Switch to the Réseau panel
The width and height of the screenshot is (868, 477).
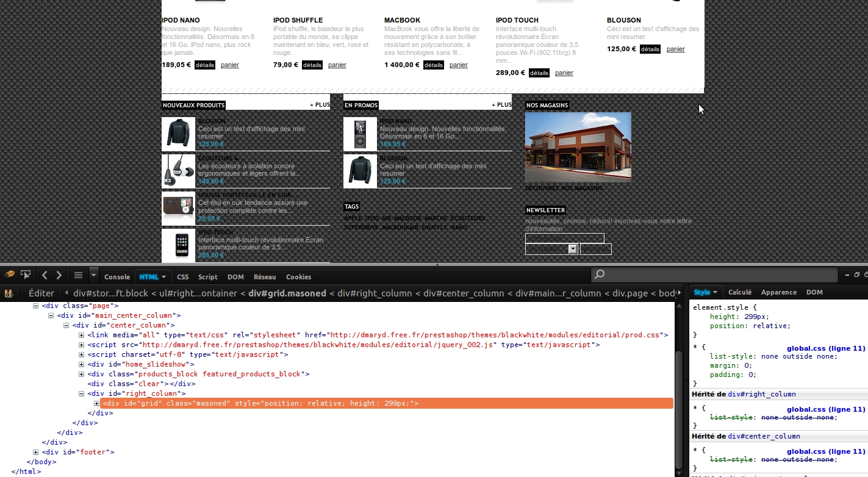tap(265, 277)
